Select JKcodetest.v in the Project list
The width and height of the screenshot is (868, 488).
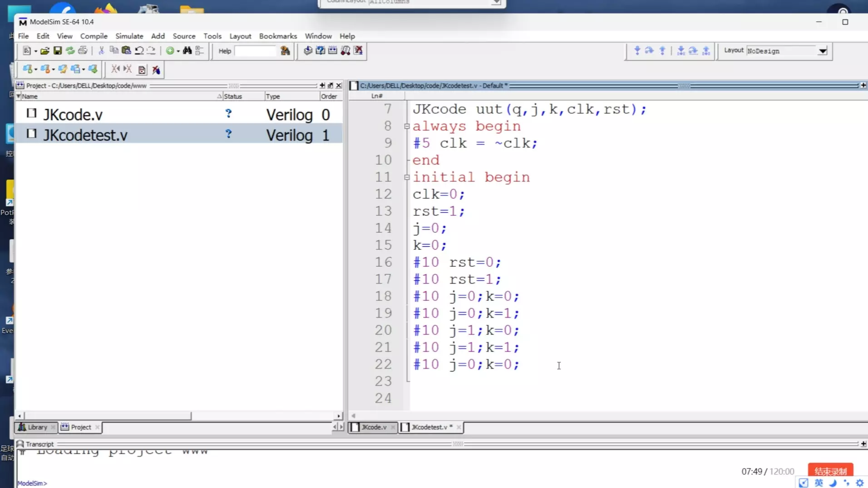[x=179, y=135]
